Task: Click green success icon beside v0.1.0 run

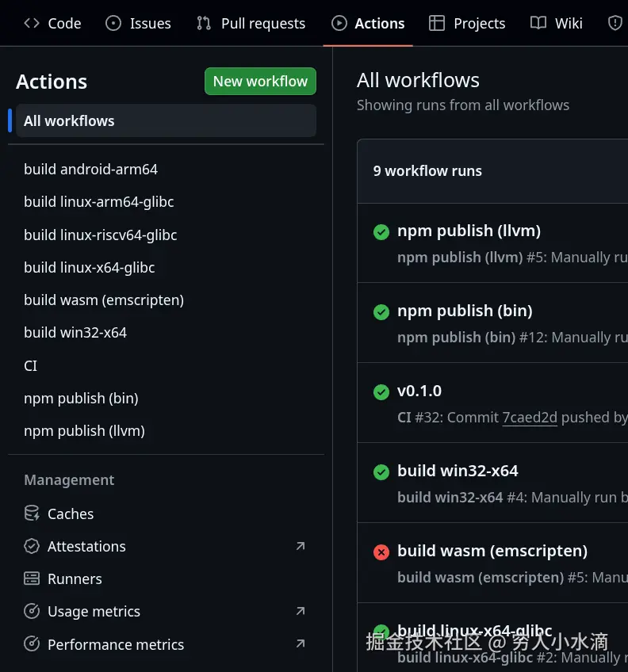Action: (x=381, y=391)
